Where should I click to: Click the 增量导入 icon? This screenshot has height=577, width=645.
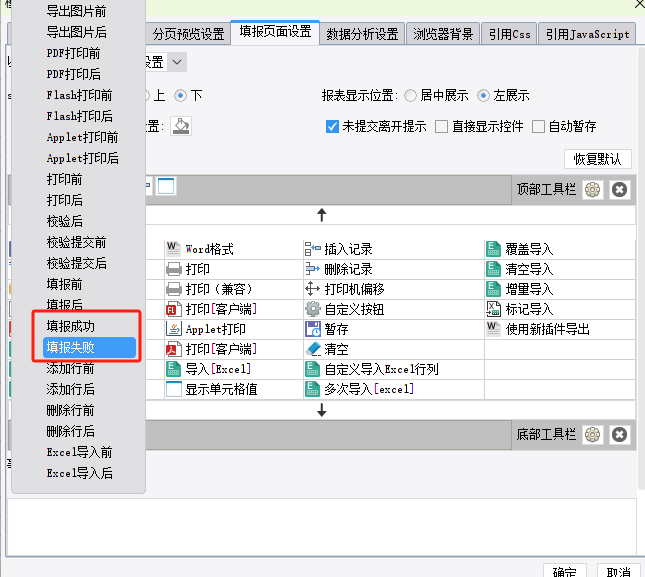(493, 289)
